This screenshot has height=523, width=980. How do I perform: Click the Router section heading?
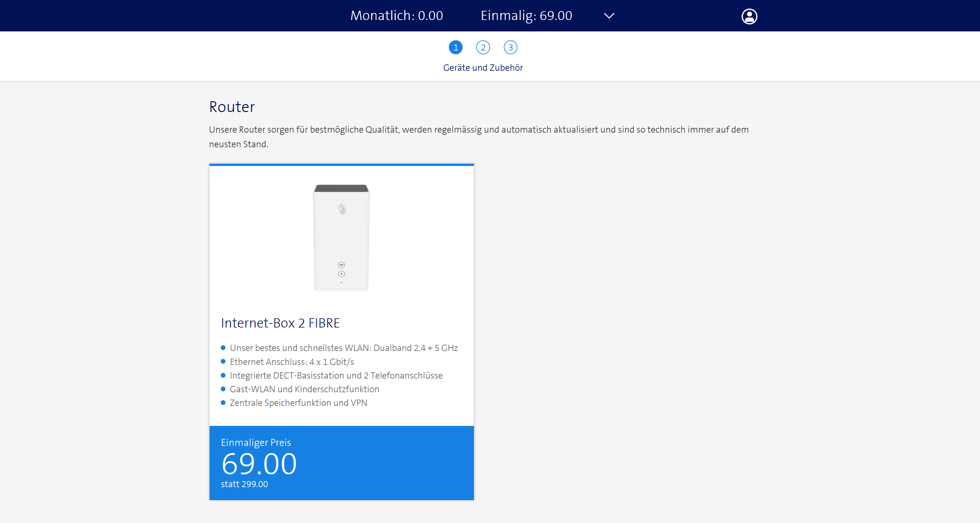point(232,107)
